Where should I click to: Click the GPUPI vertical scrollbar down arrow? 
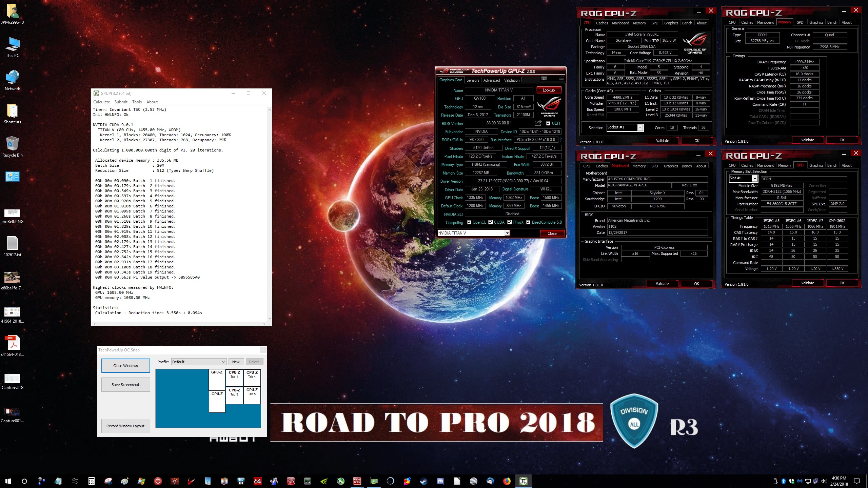(x=270, y=318)
